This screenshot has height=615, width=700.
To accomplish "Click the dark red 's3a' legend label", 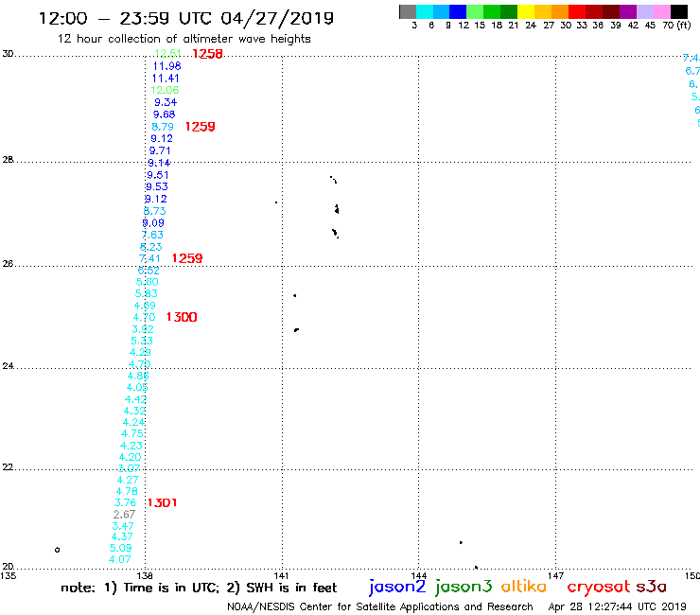I will tap(652, 587).
